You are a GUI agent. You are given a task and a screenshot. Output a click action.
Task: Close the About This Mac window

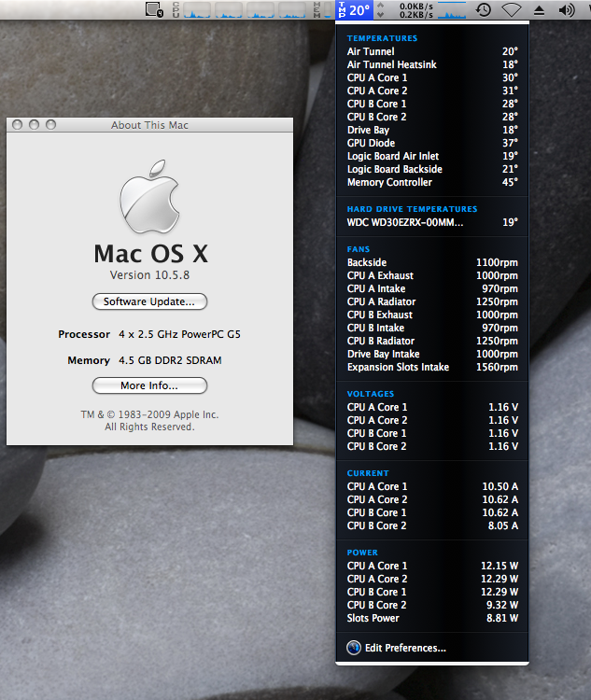click(18, 124)
